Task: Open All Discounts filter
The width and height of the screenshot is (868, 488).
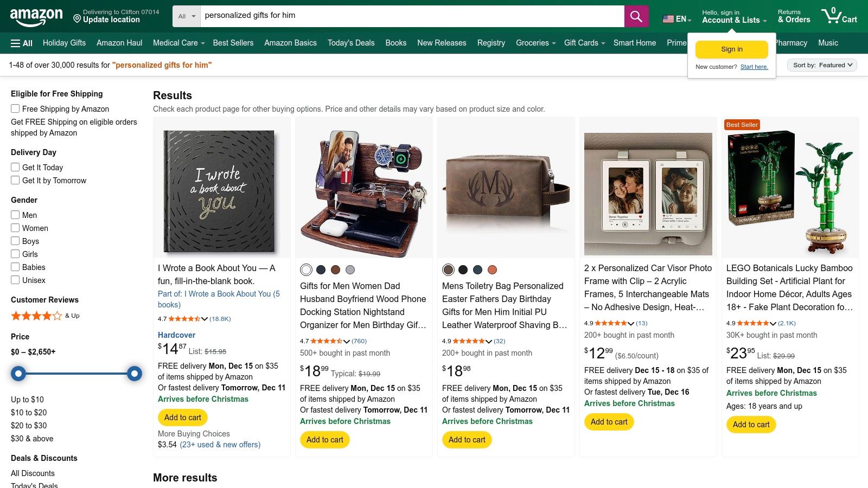Action: pos(33,473)
